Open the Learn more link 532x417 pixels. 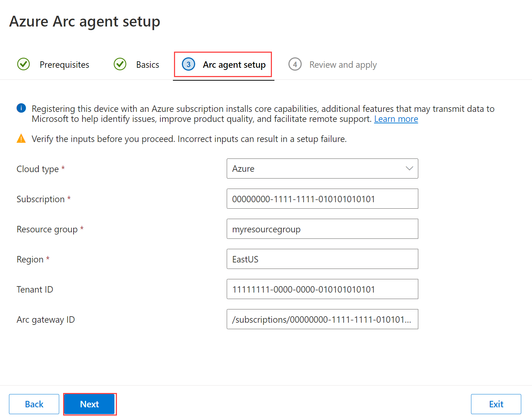[396, 119]
